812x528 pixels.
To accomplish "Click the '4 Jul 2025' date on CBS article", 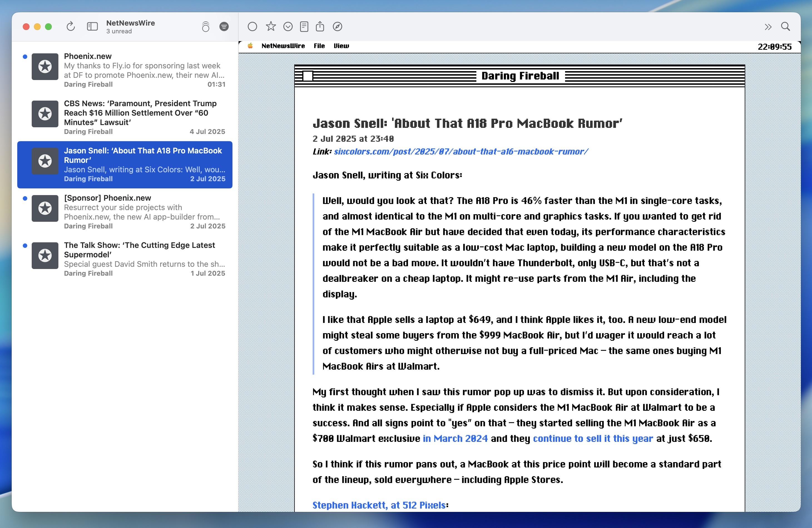I will (x=207, y=131).
